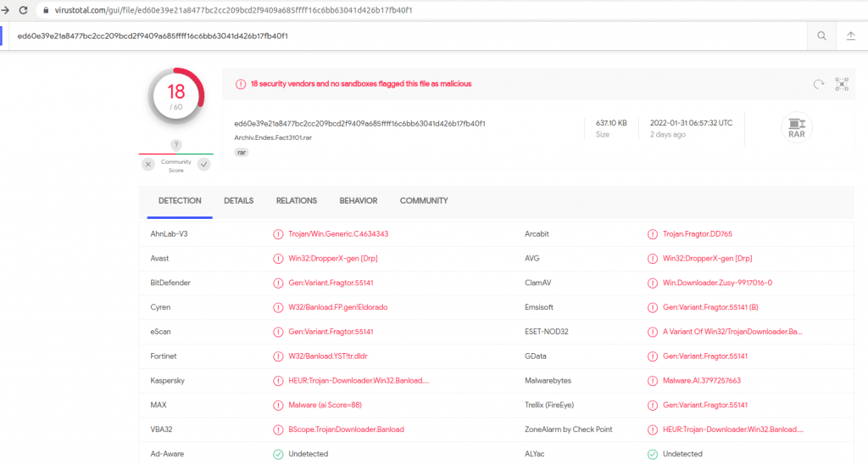Image resolution: width=868 pixels, height=465 pixels.
Task: Click the malicious vendors warning message
Action: [x=361, y=84]
